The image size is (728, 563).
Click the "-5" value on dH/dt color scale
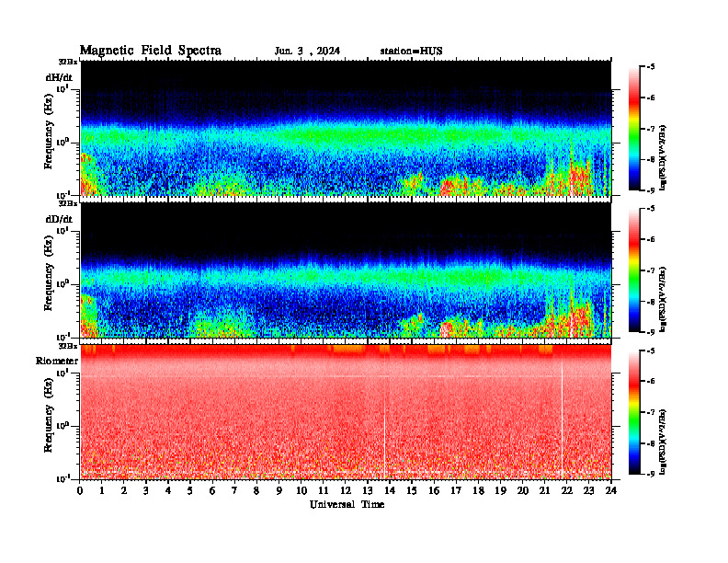click(x=652, y=67)
